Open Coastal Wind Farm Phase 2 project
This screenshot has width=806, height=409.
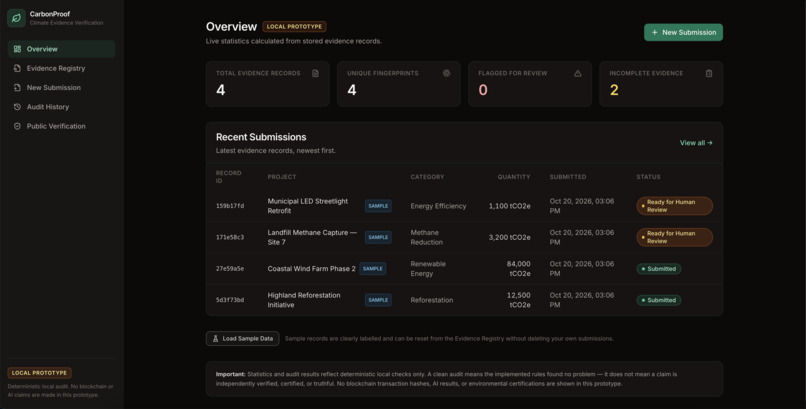coord(311,269)
